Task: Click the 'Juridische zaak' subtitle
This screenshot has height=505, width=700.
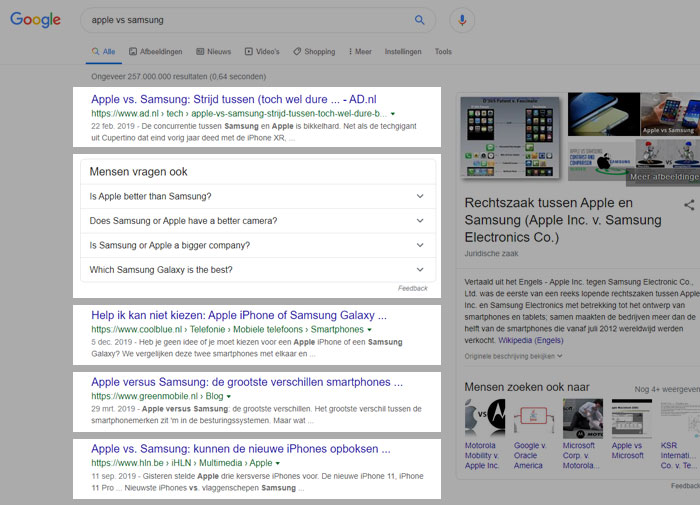Action: (492, 254)
